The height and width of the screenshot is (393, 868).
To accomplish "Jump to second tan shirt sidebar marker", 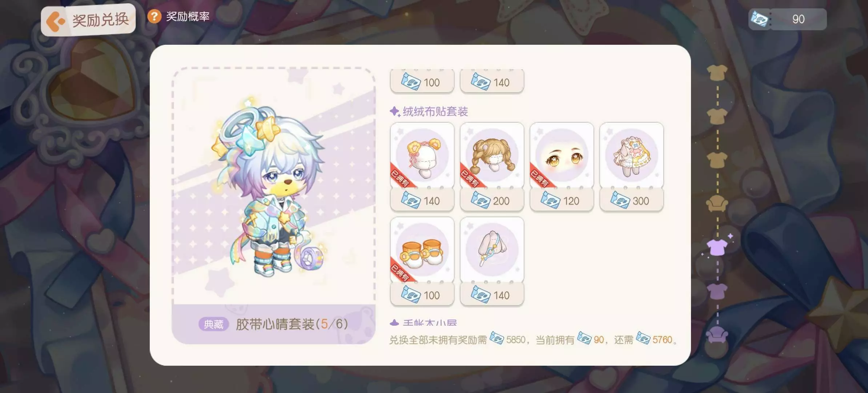I will pyautogui.click(x=717, y=116).
